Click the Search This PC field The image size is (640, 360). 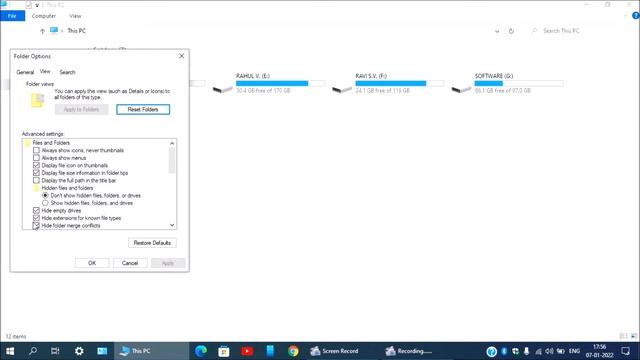(x=561, y=31)
